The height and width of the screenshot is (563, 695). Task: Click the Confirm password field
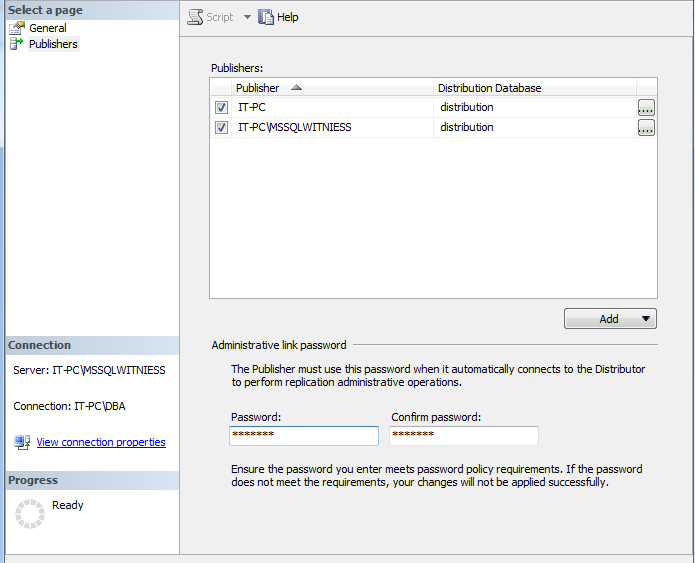point(464,436)
